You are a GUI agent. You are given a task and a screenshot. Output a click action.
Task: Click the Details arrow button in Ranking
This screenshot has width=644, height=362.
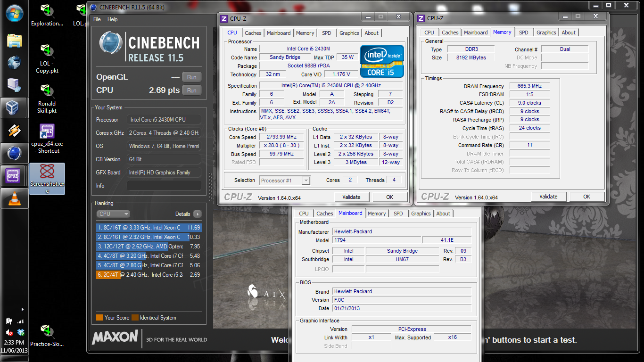(197, 214)
